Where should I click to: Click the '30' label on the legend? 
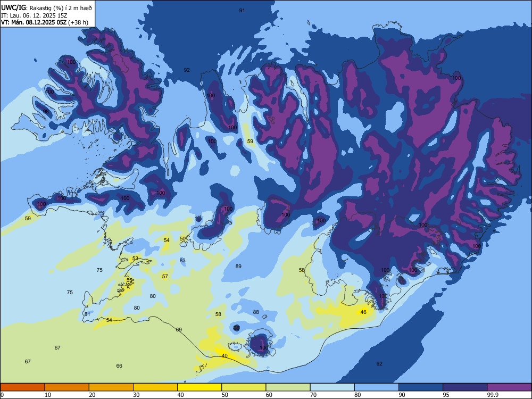136,395
